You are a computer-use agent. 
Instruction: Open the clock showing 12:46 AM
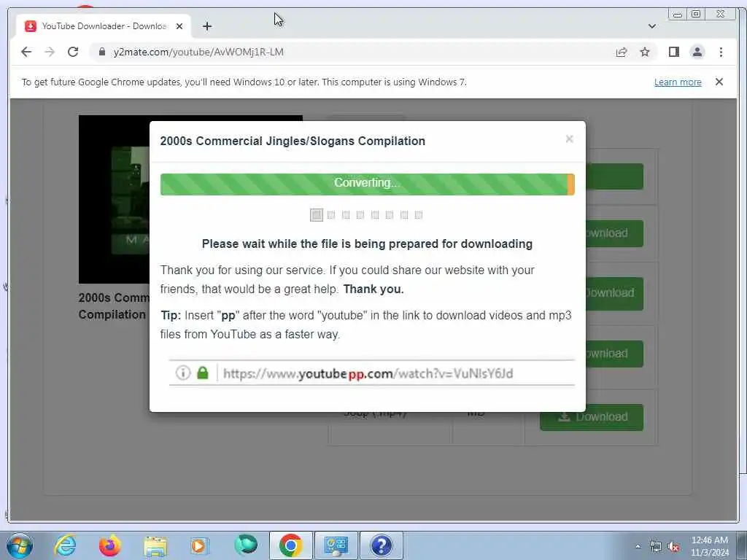[x=709, y=546]
